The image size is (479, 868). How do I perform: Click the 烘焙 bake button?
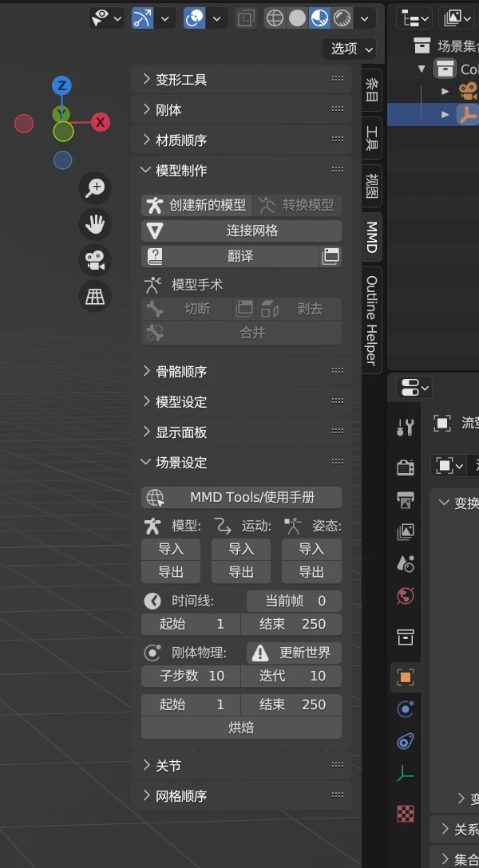(241, 727)
